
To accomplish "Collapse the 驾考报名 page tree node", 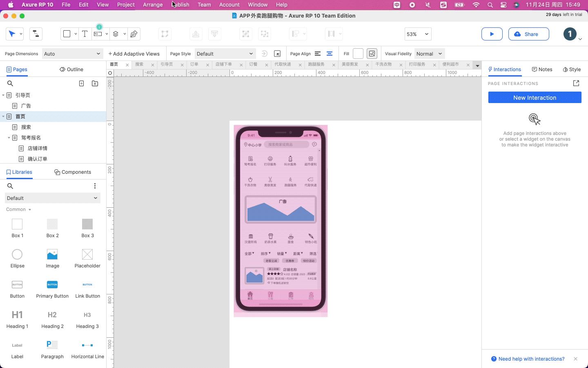I will pos(9,138).
